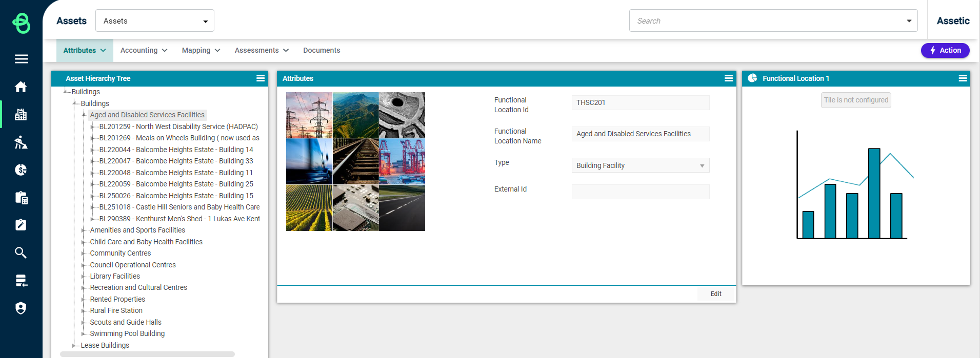Click the bar chart placeholder graphic
Viewport: 980px width, 358px height.
coord(855,185)
